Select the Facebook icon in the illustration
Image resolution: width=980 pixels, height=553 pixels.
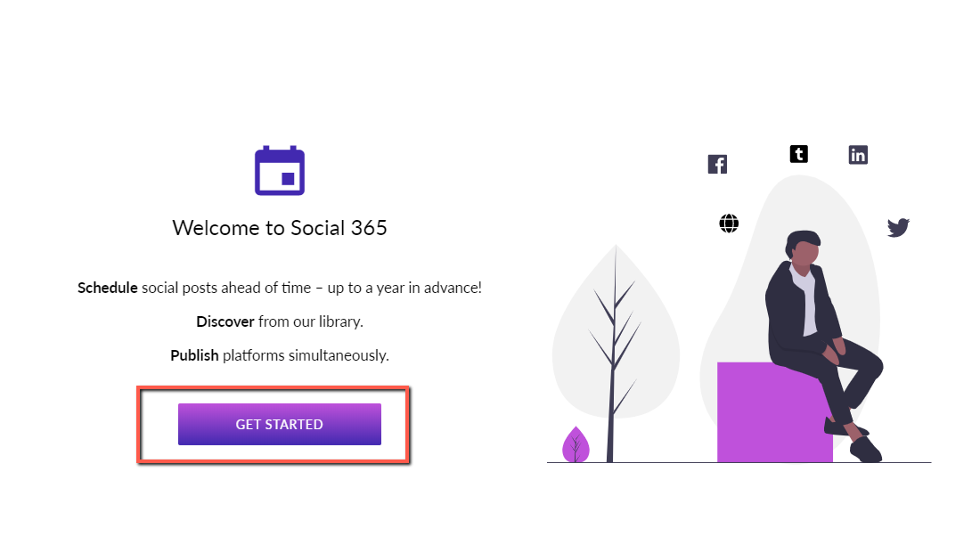717,165
